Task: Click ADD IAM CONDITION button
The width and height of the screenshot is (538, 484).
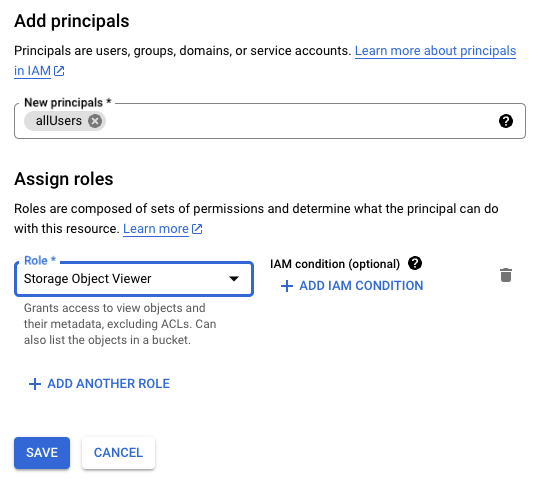Action: coord(352,286)
